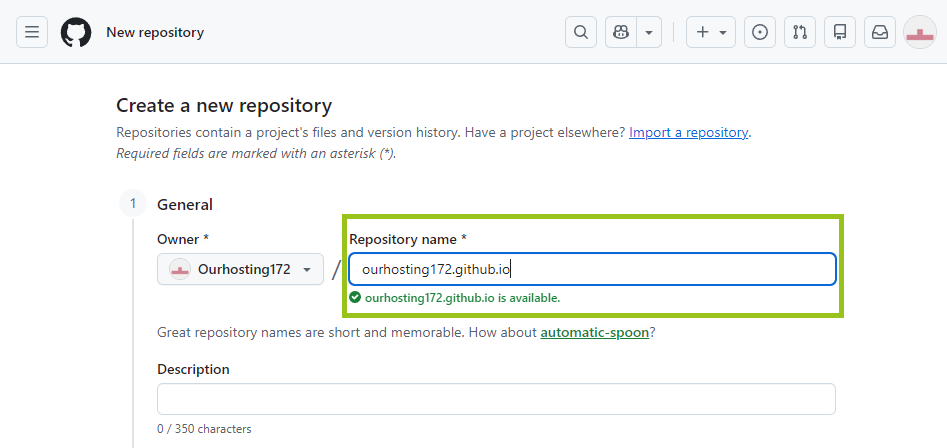Open Pull requests icon in header
Image resolution: width=947 pixels, height=448 pixels.
point(800,32)
